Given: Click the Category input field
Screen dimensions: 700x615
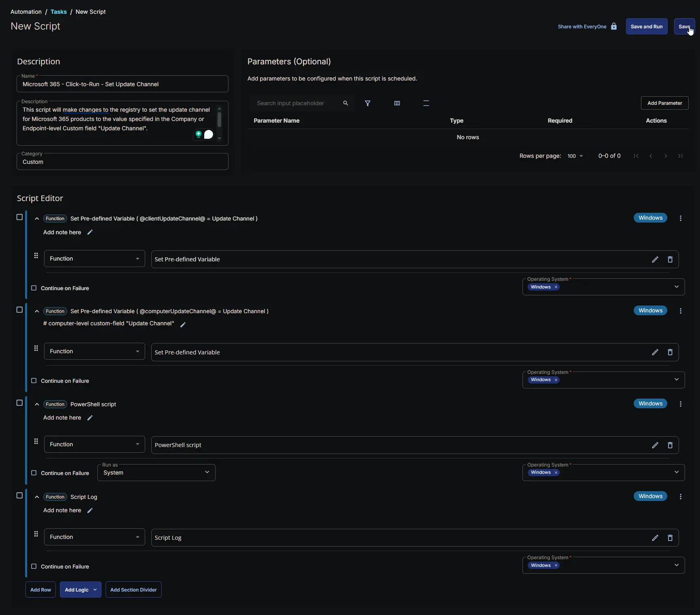Looking at the screenshot, I should pos(122,162).
